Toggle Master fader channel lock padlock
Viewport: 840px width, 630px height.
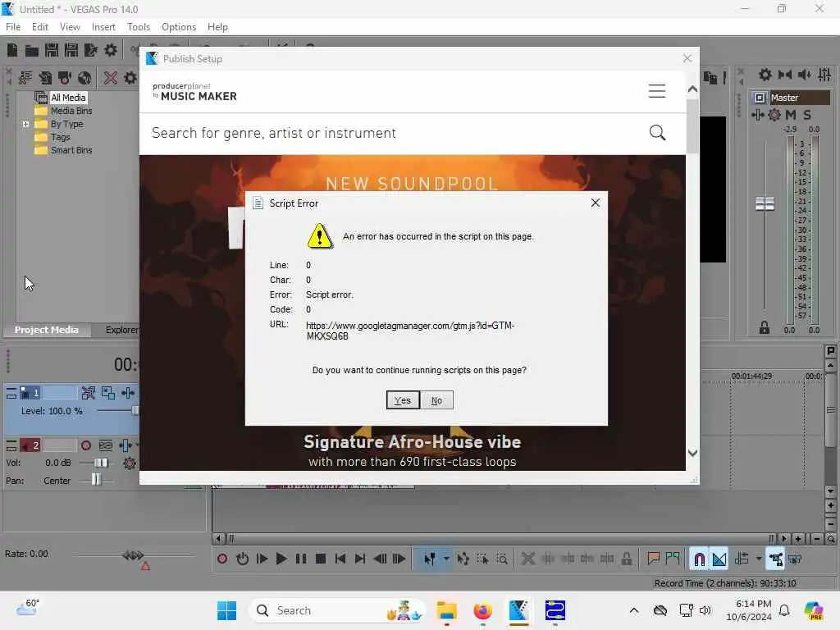tap(765, 328)
